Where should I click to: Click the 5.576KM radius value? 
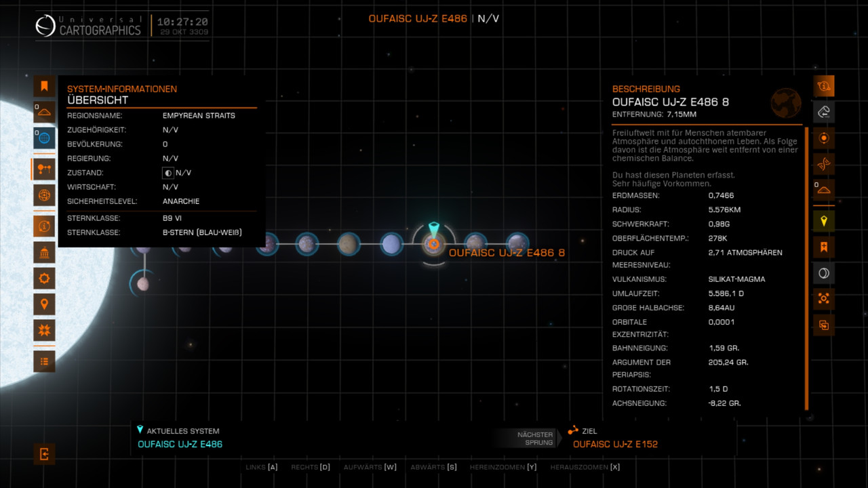click(x=724, y=210)
